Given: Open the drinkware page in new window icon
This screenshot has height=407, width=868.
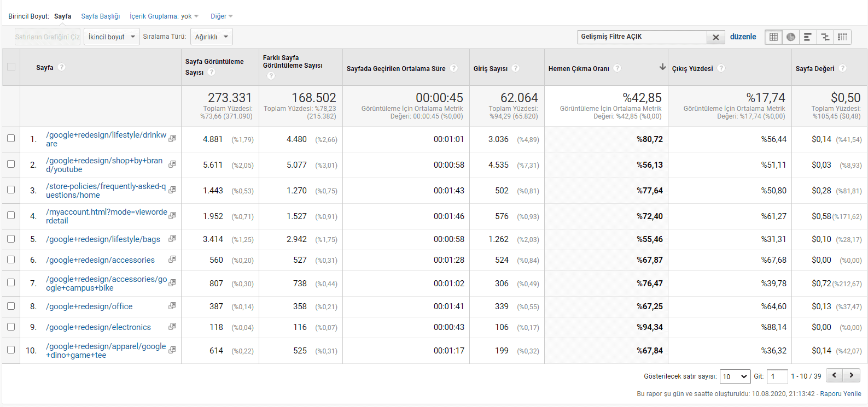Looking at the screenshot, I should (172, 139).
